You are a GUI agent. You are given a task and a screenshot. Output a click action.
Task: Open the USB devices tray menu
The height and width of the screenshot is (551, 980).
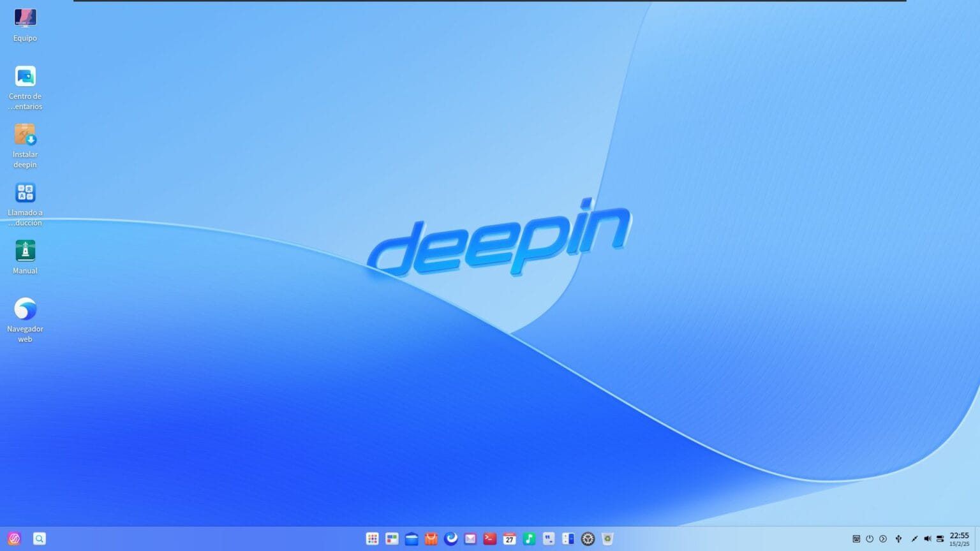pos(899,538)
